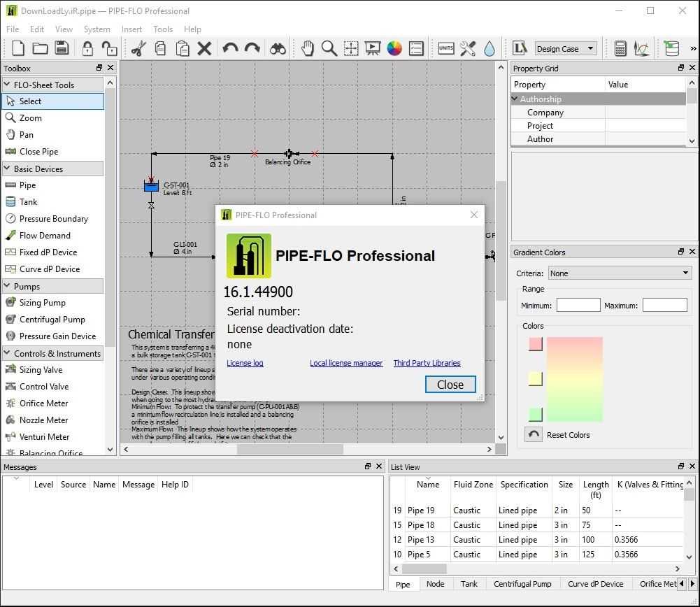Pin the Toolbox panel open
This screenshot has width=700, height=607.
(x=99, y=68)
